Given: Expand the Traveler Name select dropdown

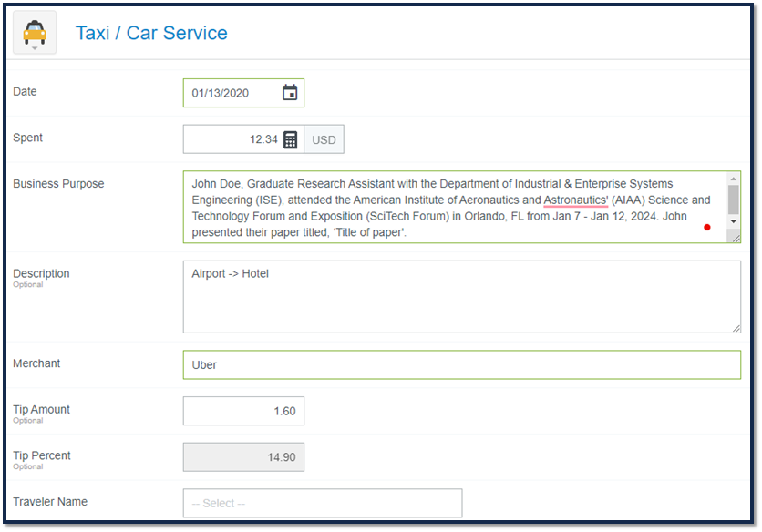Looking at the screenshot, I should [323, 503].
